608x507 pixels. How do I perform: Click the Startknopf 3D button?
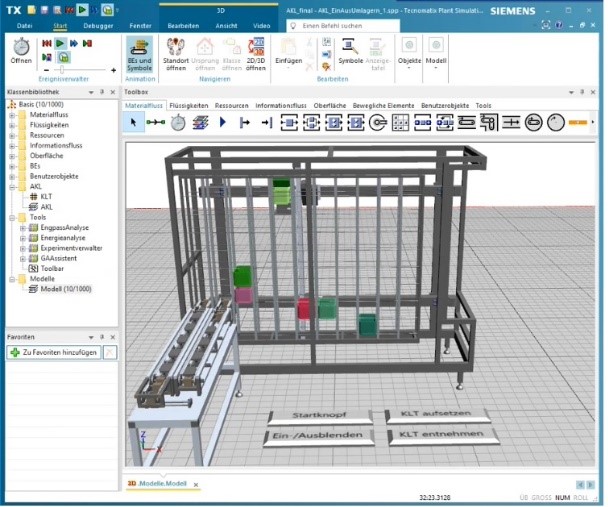point(320,415)
